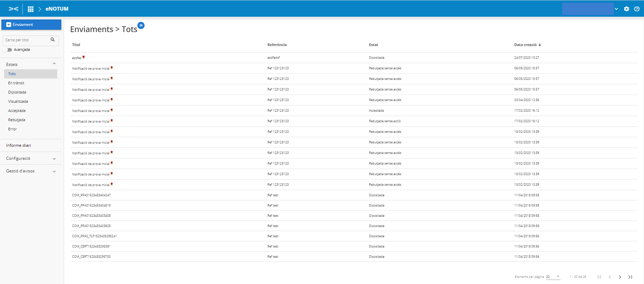This screenshot has width=644, height=284.
Task: Go to the last page of results
Action: tap(630, 277)
